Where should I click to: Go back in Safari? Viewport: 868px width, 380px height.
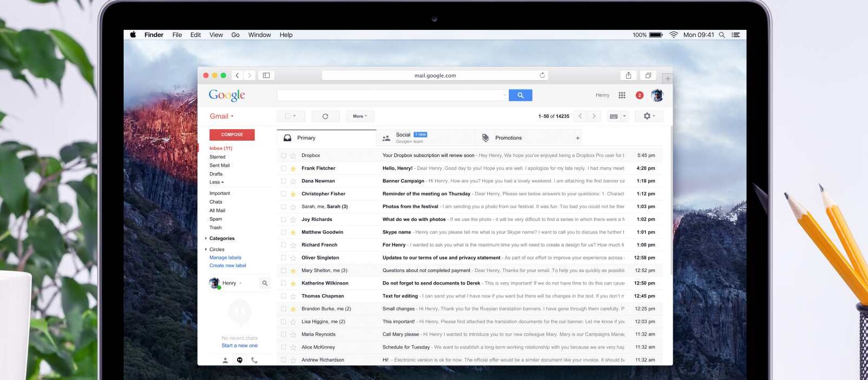coord(237,75)
